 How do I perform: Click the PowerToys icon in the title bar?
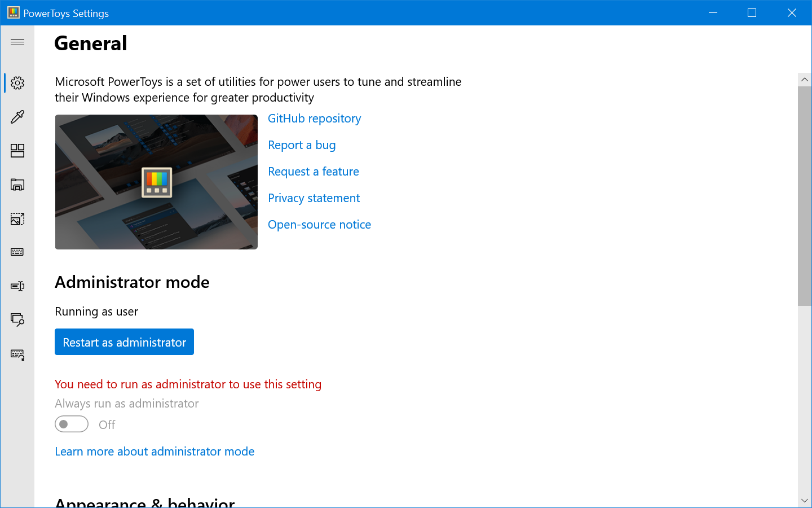click(12, 12)
